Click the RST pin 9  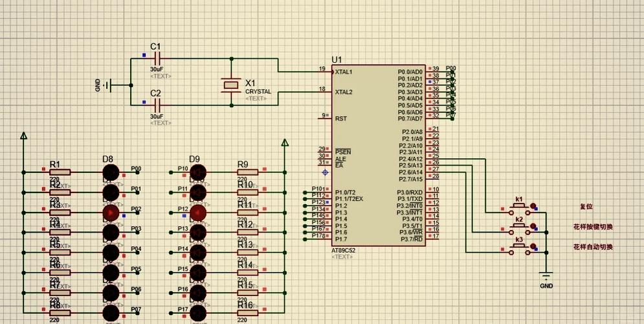[325, 119]
